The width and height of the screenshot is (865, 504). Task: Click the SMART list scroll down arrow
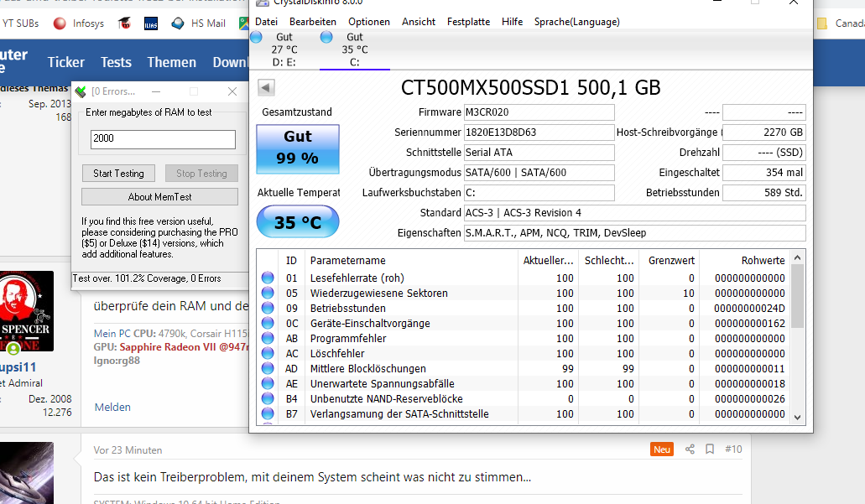797,418
